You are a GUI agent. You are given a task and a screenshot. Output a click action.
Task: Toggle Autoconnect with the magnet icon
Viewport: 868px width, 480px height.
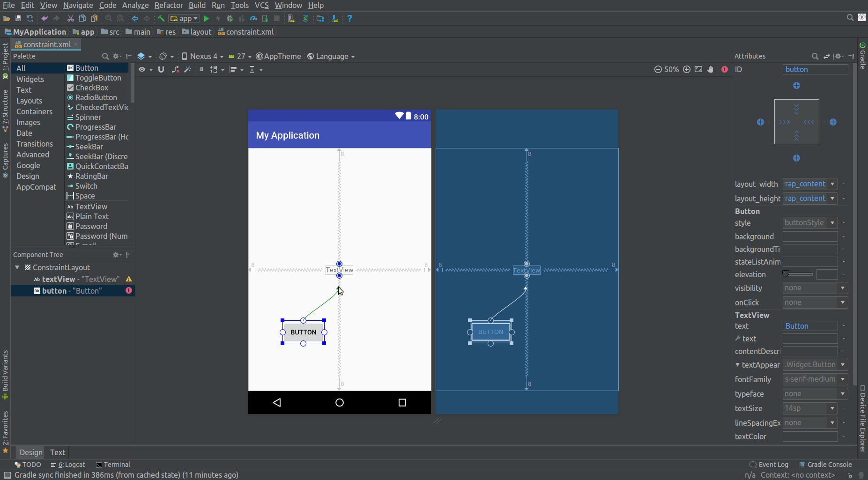pos(161,69)
